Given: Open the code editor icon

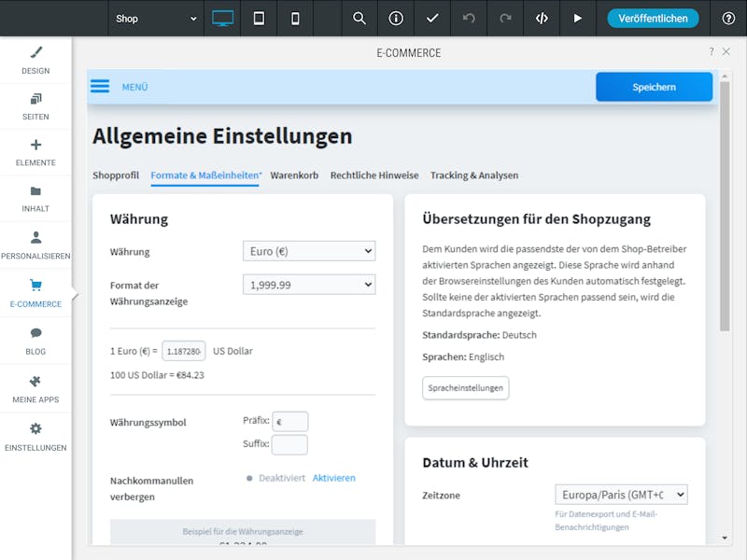Looking at the screenshot, I should pyautogui.click(x=542, y=18).
